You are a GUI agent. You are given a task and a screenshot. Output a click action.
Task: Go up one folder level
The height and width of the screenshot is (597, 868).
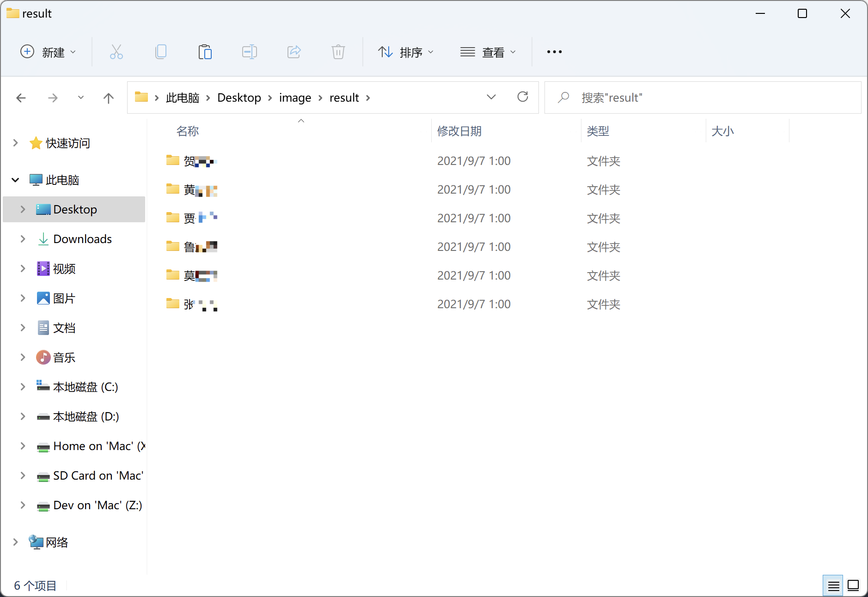coord(108,98)
